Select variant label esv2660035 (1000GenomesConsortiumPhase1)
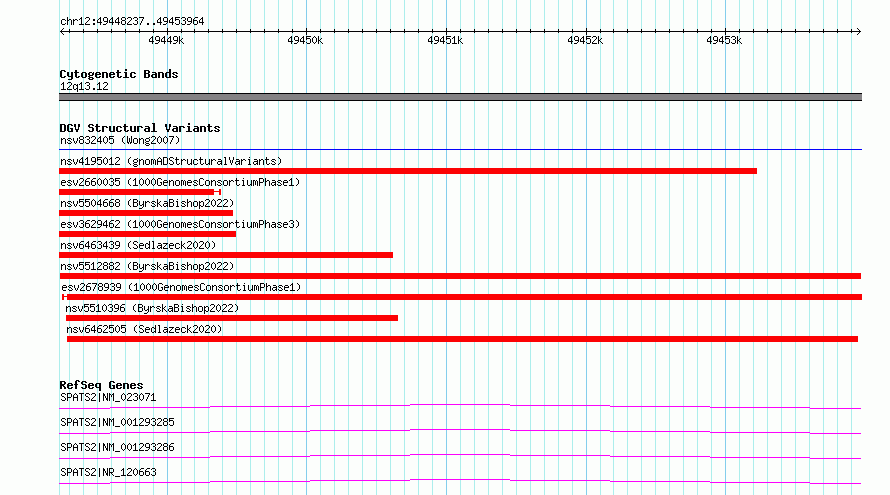Viewport: 890px width, 495px height. click(x=180, y=182)
